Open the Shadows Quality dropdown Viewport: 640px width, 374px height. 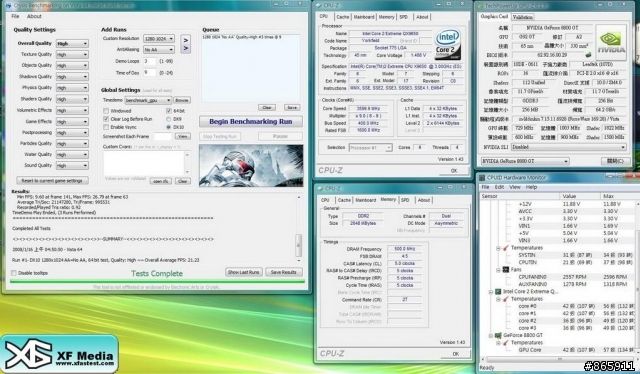tap(72, 77)
